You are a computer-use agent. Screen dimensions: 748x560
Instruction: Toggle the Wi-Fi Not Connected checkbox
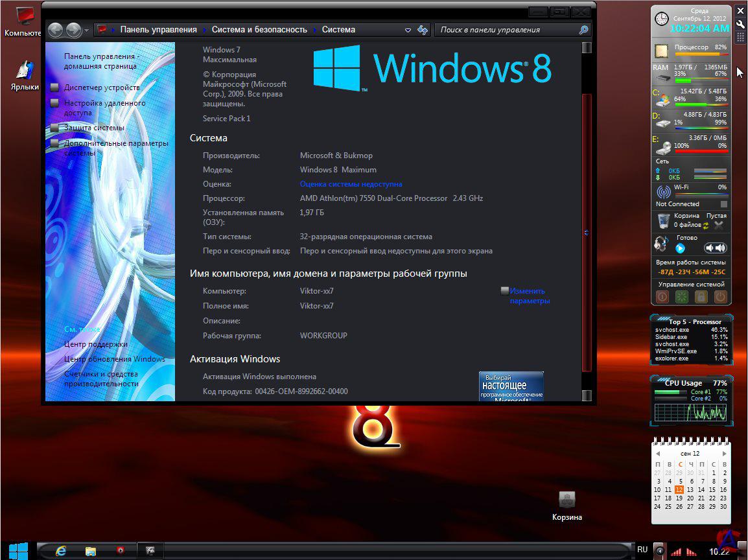coord(724,204)
